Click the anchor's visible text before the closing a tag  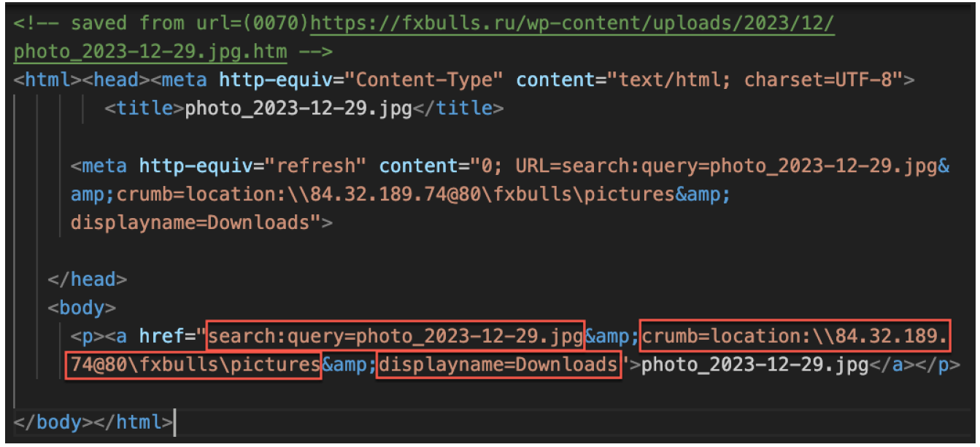pos(755,364)
